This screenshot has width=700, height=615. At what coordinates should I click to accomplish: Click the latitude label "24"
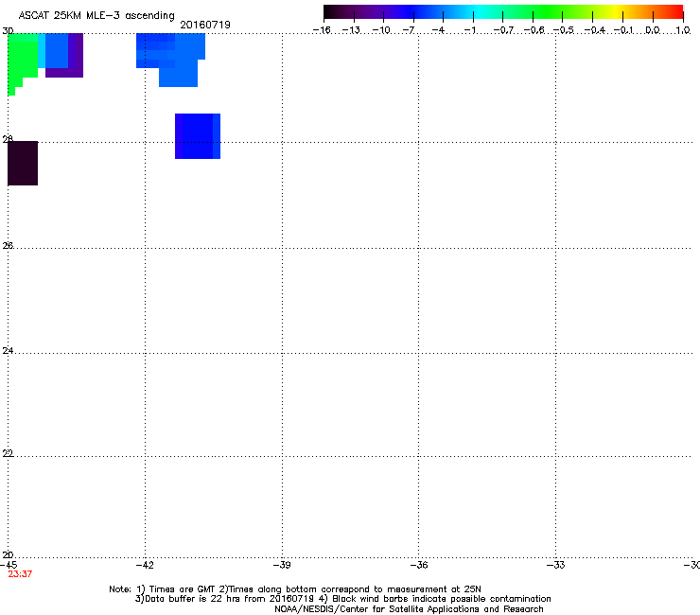[8, 351]
